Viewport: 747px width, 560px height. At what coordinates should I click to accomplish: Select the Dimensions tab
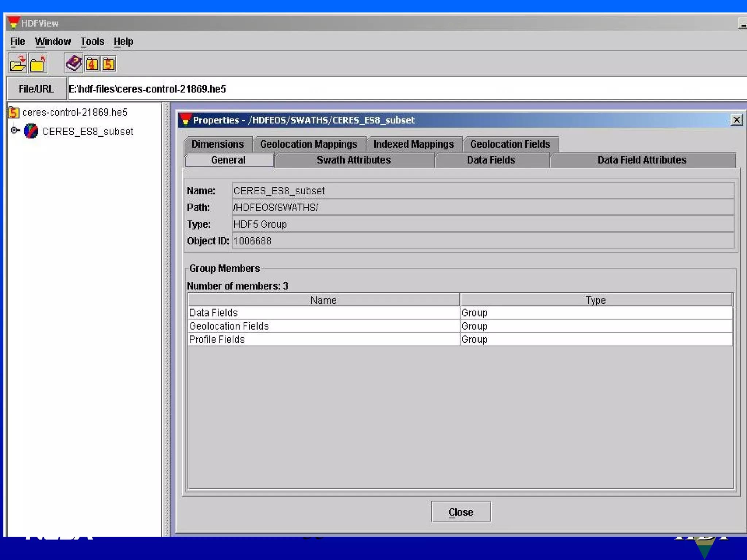(x=217, y=144)
